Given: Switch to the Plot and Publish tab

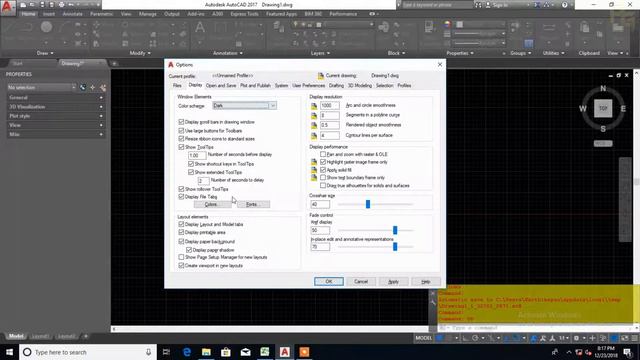Looking at the screenshot, I should 255,86.
